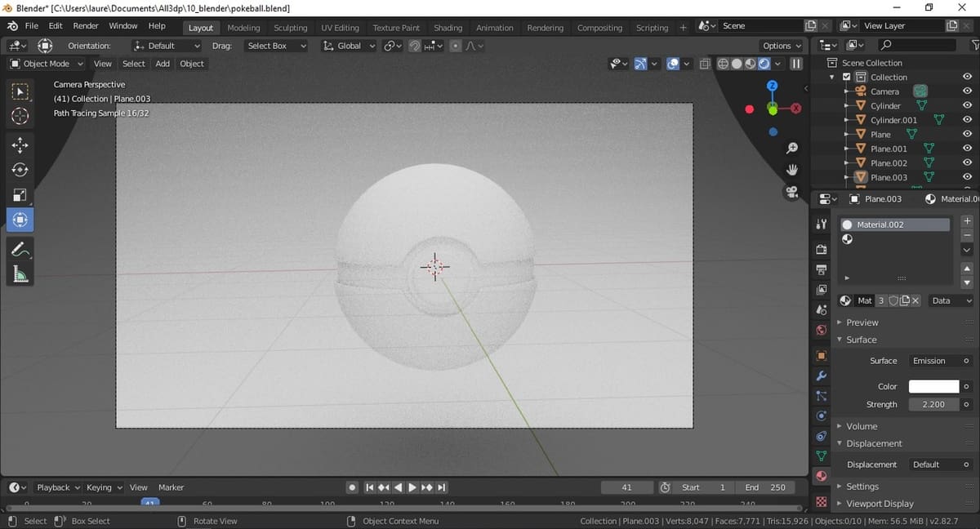Open the Options dropdown in viewport header
This screenshot has width=980, height=529.
coord(781,46)
